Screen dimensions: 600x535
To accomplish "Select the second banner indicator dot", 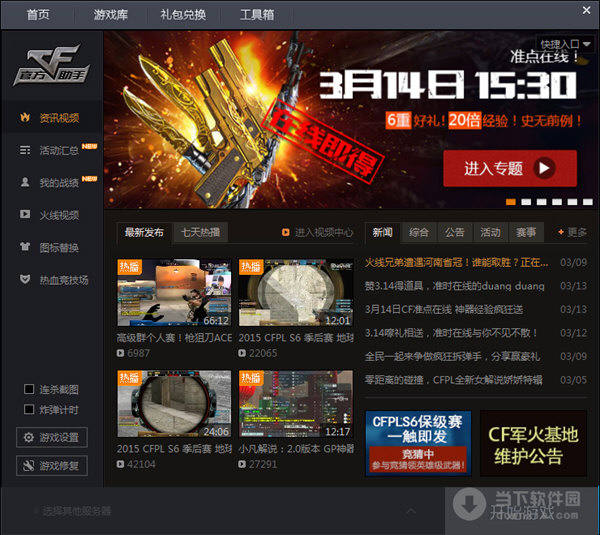I will tap(526, 202).
